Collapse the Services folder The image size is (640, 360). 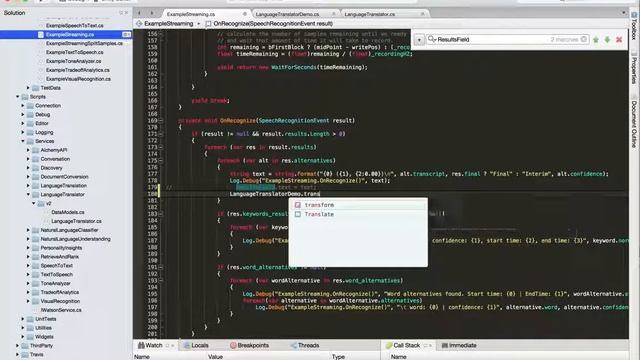pos(23,141)
